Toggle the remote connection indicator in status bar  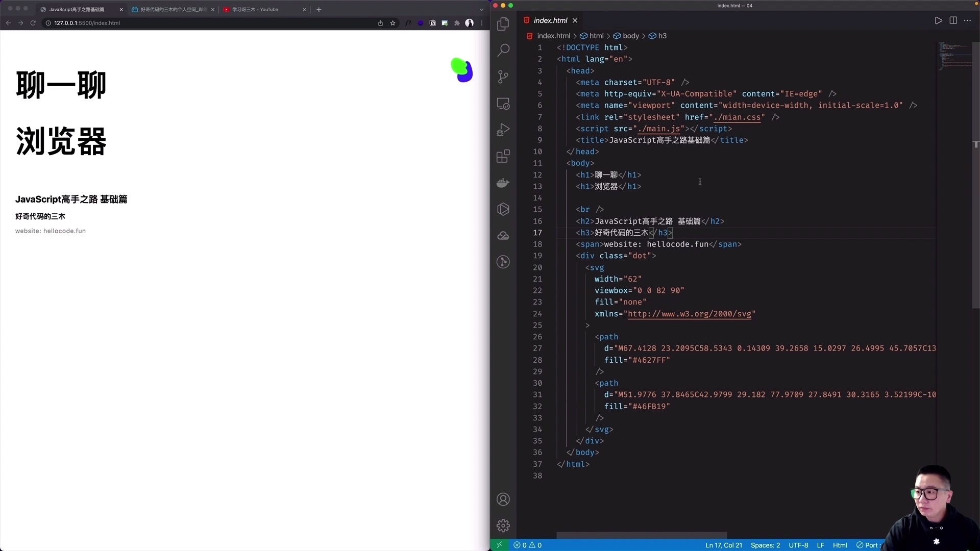[x=499, y=545]
